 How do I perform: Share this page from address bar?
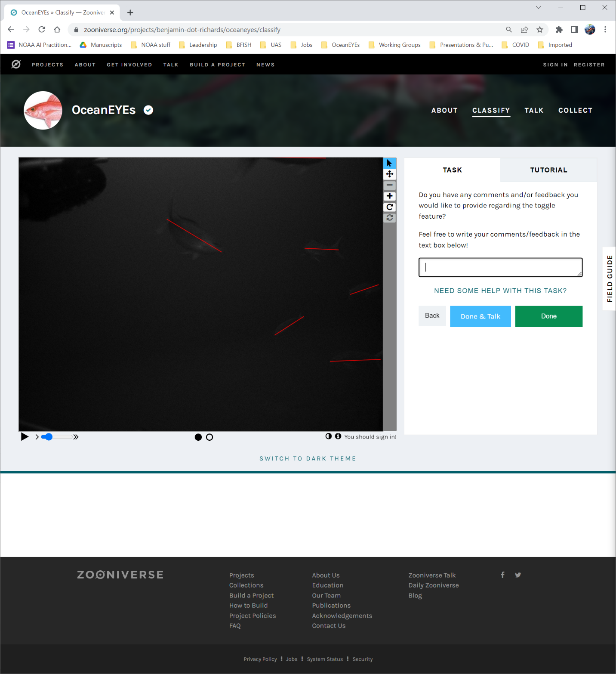tap(524, 29)
